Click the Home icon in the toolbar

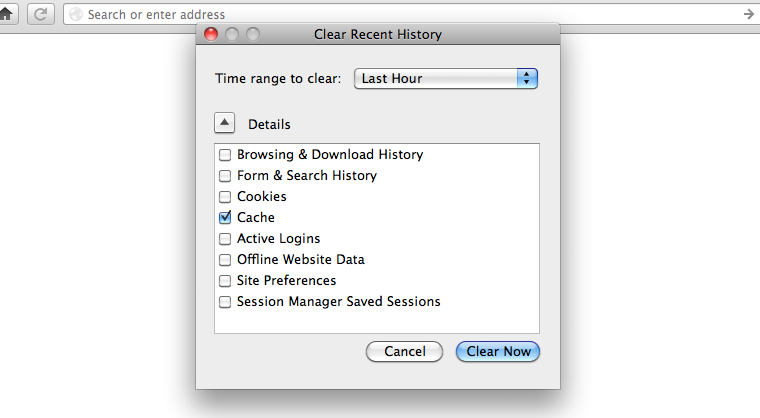[7, 14]
